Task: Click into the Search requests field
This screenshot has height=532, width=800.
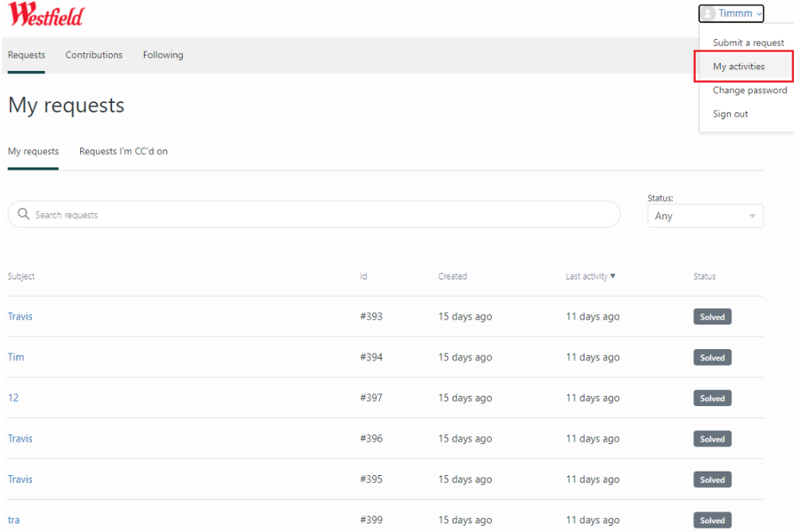Action: [x=320, y=215]
